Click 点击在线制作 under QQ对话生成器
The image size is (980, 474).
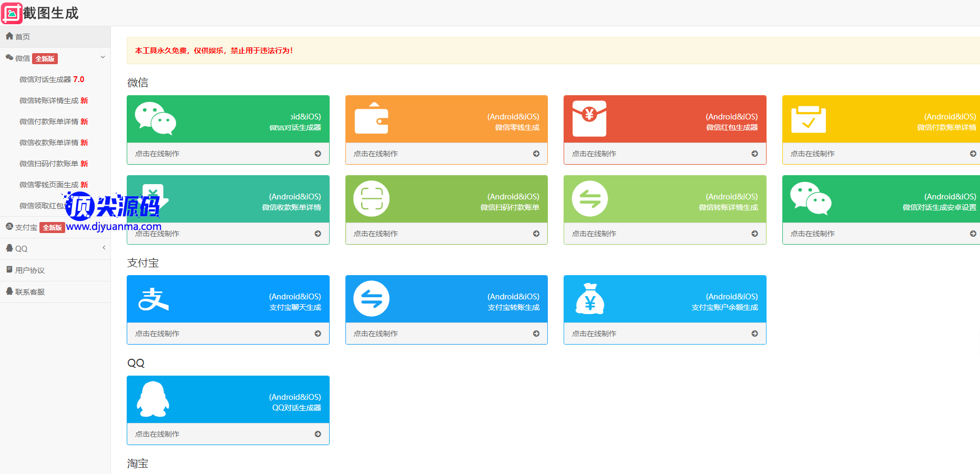228,434
